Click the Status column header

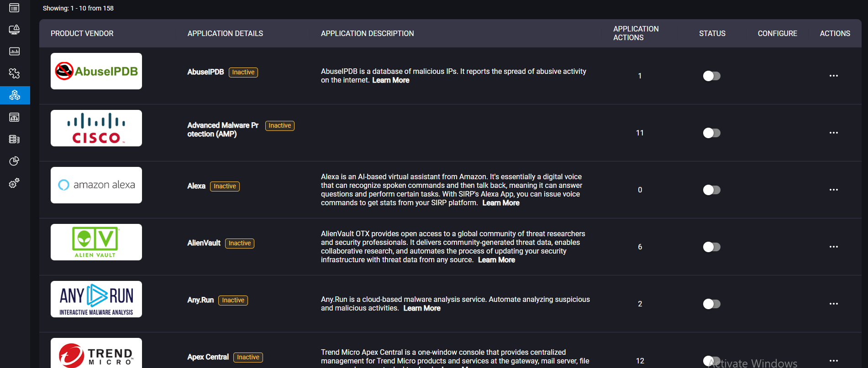tap(712, 33)
